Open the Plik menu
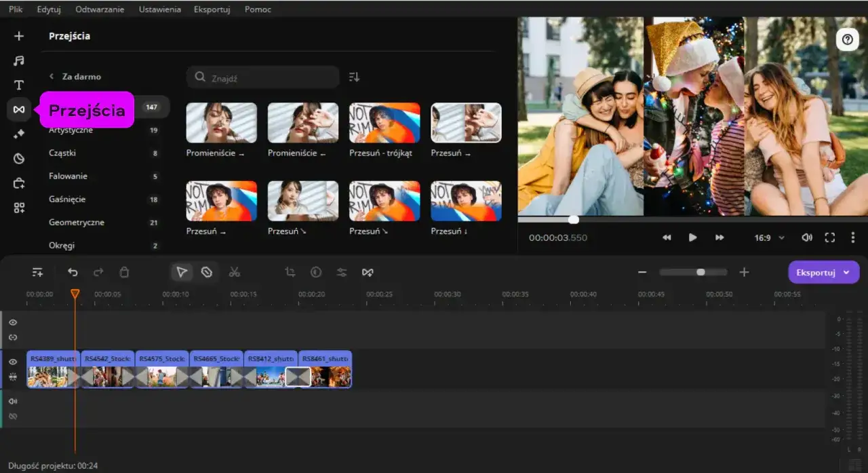Image resolution: width=868 pixels, height=473 pixels. pyautogui.click(x=16, y=10)
